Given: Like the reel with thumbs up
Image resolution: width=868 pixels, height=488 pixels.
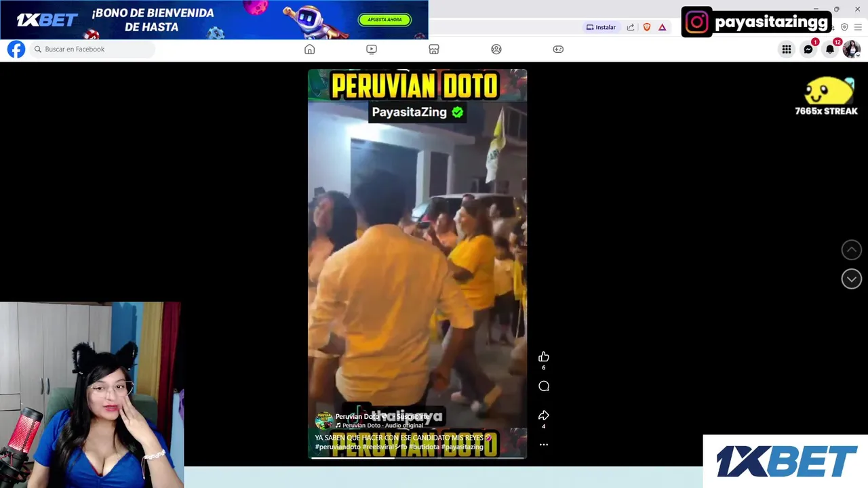Looking at the screenshot, I should click(543, 357).
